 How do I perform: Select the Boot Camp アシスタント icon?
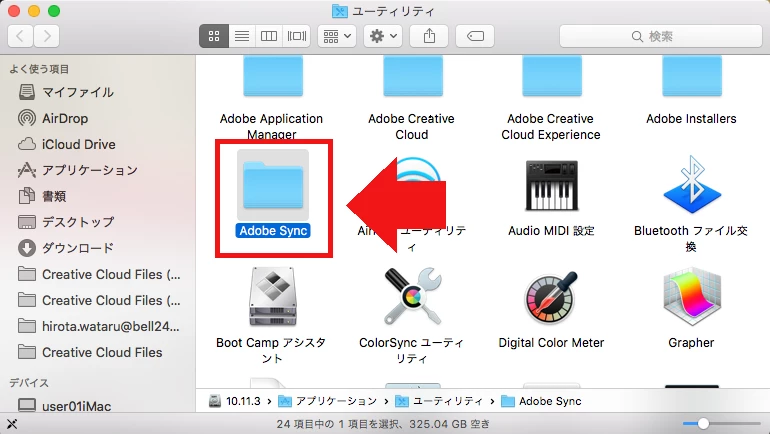coord(273,297)
